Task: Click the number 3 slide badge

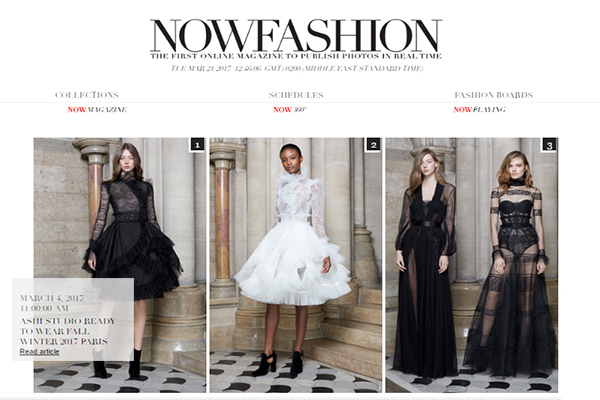Action: [x=549, y=145]
